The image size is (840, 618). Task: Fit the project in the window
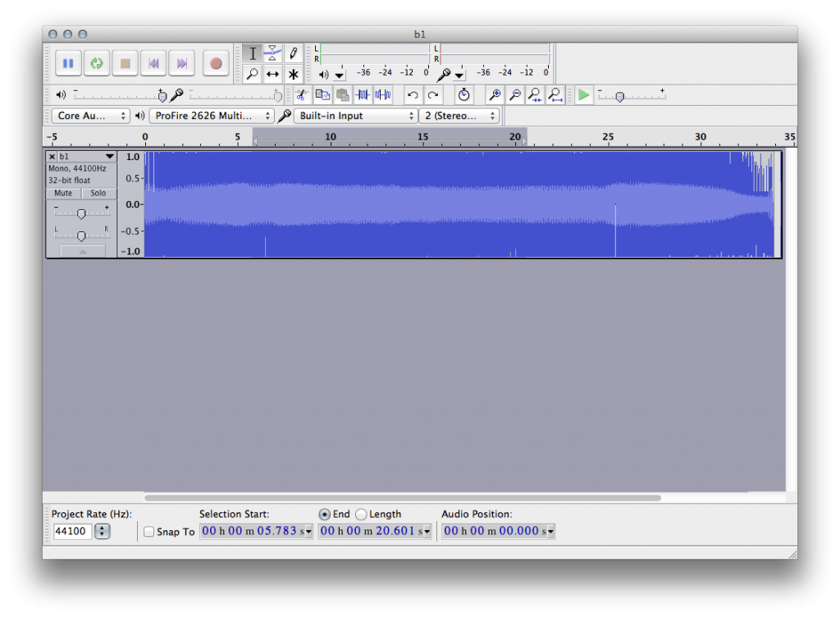[555, 94]
